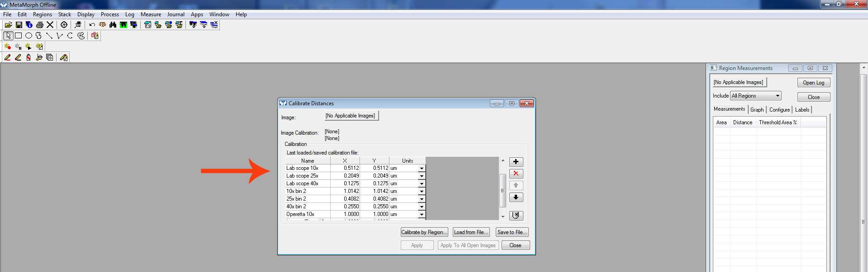Click the Calibrate by Region button
The image size is (868, 272).
tap(424, 232)
